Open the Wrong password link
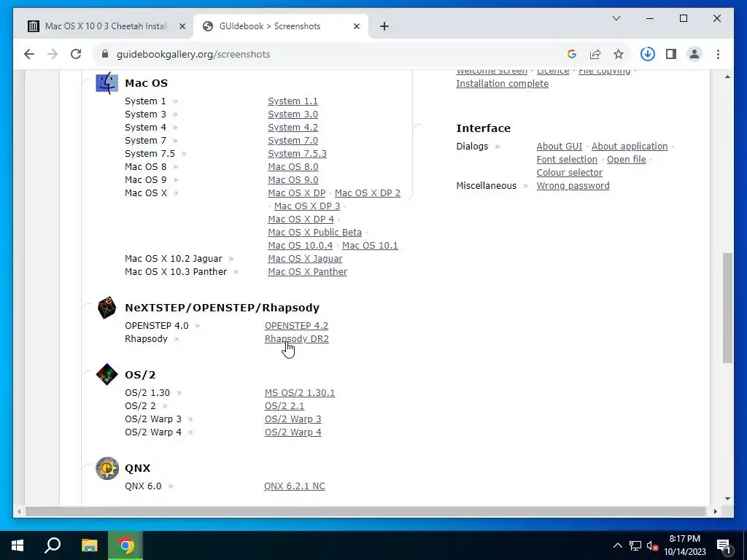The width and height of the screenshot is (747, 560). [573, 186]
